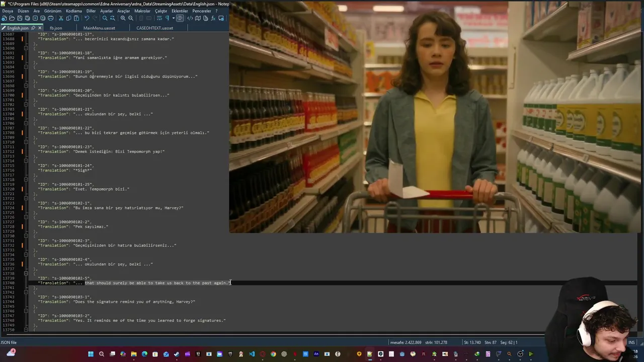Open Google Chrome from the taskbar
Screen dimensions: 644x362
click(x=273, y=354)
